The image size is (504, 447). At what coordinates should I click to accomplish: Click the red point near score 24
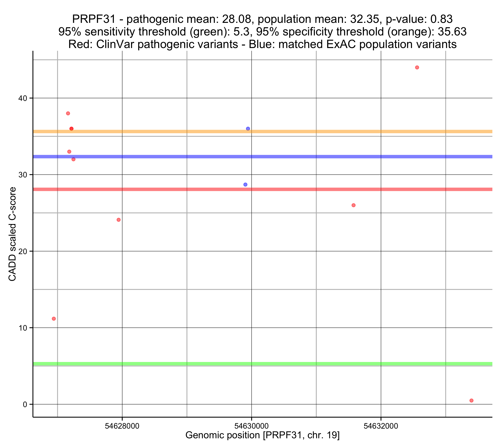(x=119, y=220)
